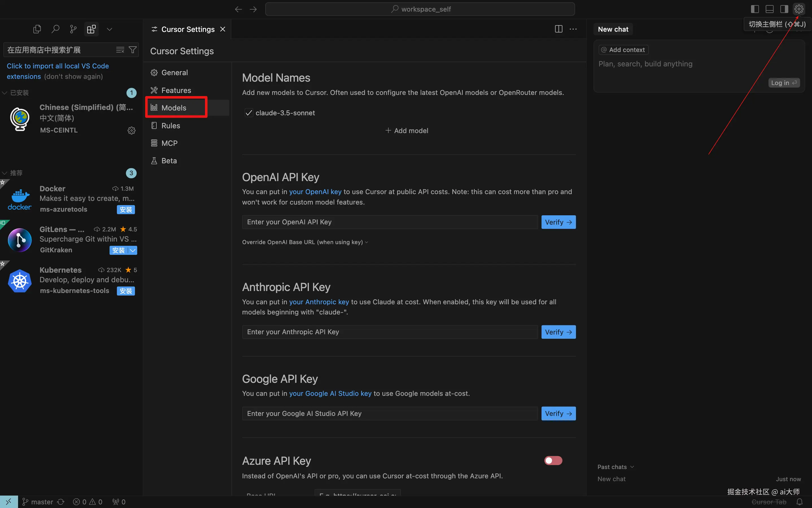Image resolution: width=812 pixels, height=508 pixels.
Task: Click the extensions filter funnel icon
Action: pyautogui.click(x=133, y=50)
